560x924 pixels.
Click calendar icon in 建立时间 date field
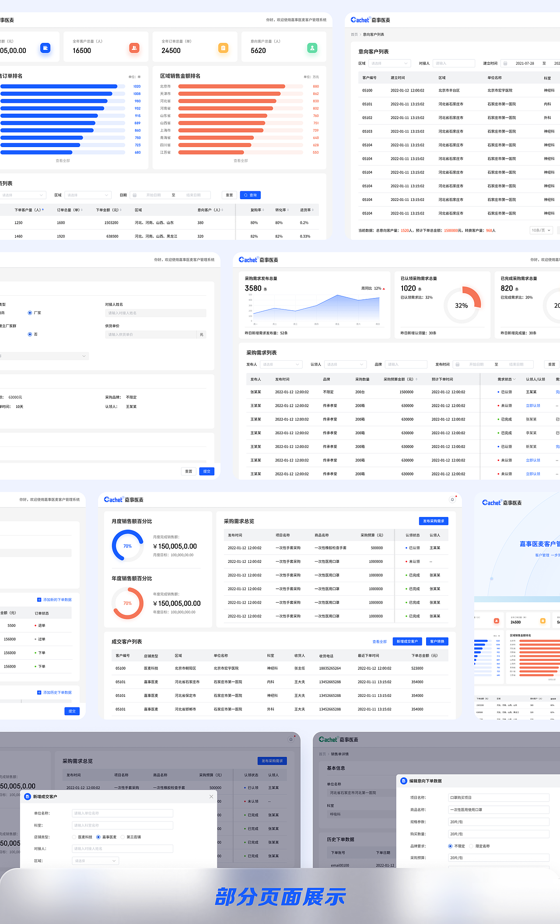(505, 63)
